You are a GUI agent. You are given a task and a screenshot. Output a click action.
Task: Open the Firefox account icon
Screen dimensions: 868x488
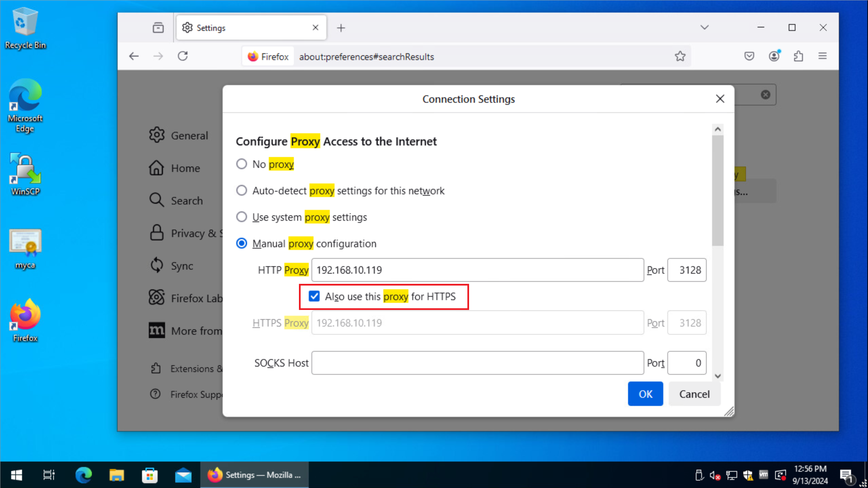coord(774,56)
